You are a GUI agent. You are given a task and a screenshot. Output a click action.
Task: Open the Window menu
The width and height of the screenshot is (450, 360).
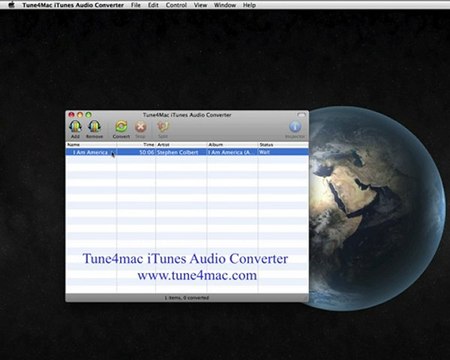225,5
